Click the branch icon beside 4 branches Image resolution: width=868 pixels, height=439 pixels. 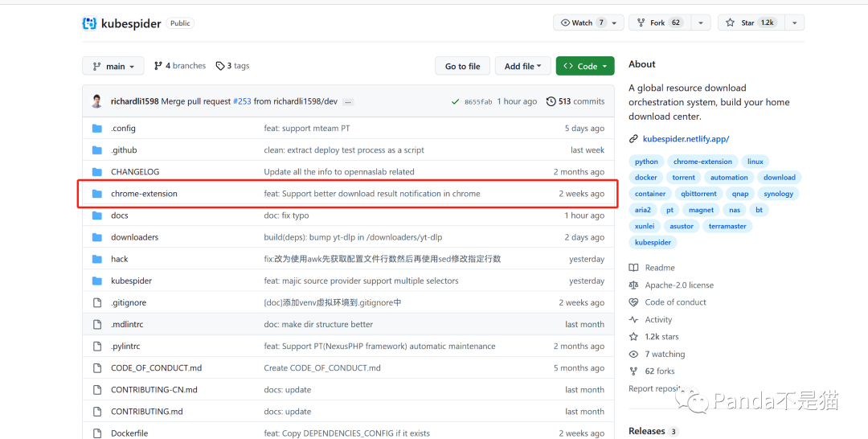point(158,66)
